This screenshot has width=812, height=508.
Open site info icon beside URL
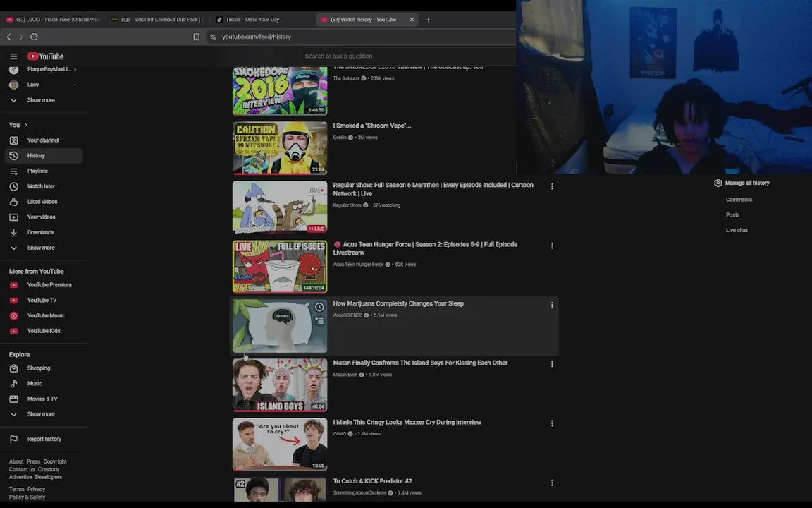pos(213,37)
